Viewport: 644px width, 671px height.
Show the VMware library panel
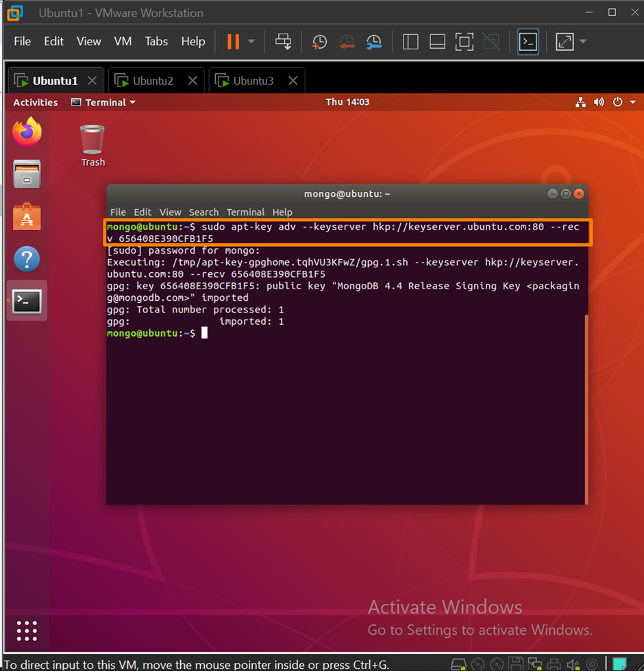pyautogui.click(x=411, y=42)
